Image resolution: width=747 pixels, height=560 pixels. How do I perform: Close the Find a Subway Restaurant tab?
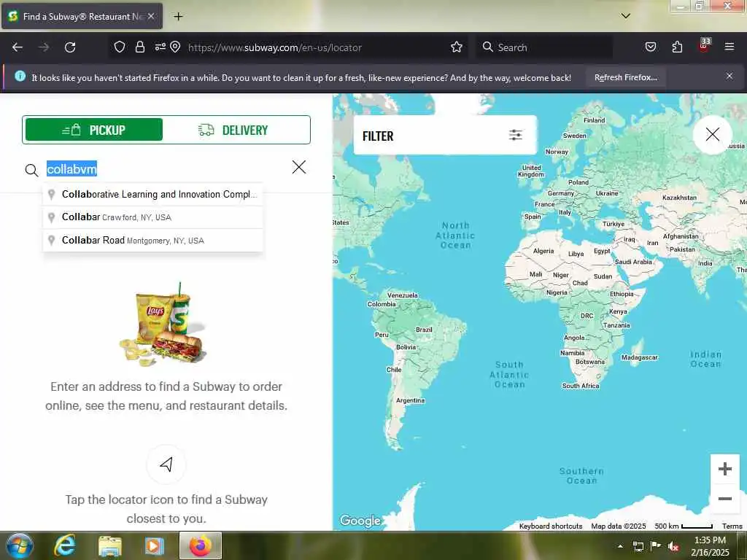[x=151, y=16]
